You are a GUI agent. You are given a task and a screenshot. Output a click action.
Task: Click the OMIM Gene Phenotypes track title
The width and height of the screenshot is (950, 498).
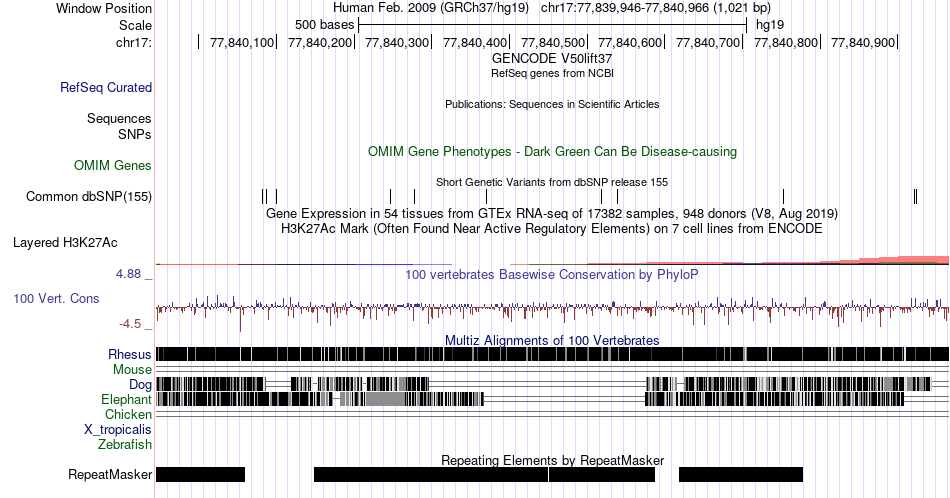[x=552, y=151]
